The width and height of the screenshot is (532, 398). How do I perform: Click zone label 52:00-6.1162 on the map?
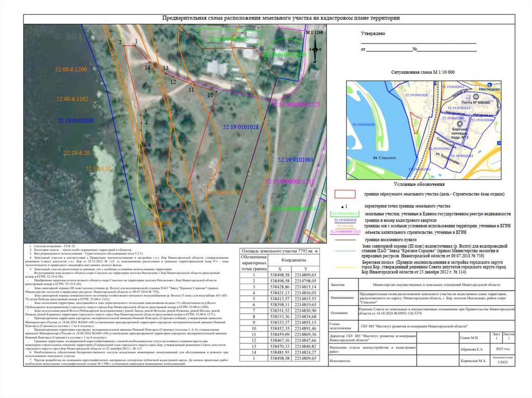pos(72,99)
